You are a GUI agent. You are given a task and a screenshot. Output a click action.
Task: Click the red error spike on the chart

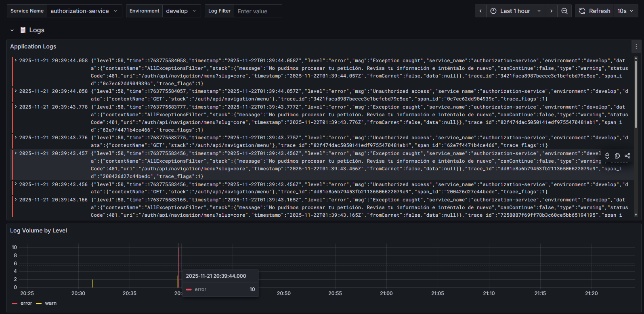pyautogui.click(x=178, y=267)
